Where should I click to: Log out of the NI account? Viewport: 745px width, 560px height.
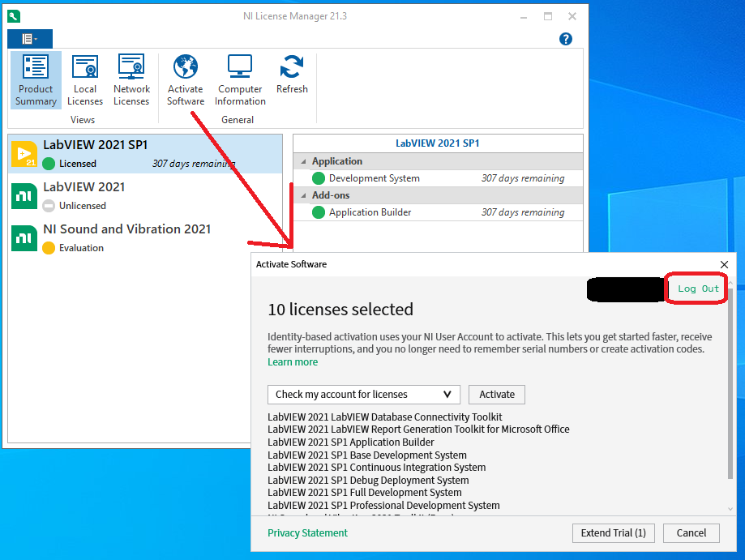[x=697, y=289]
